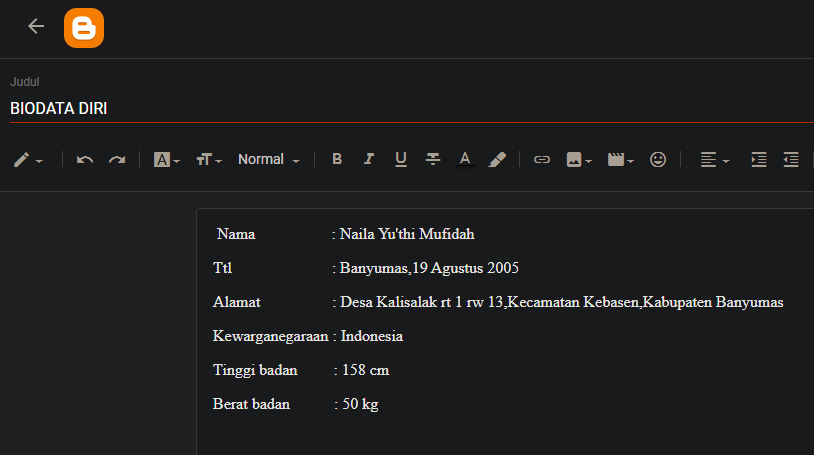Click the 'Nama' label
This screenshot has width=814, height=455.
coord(236,234)
